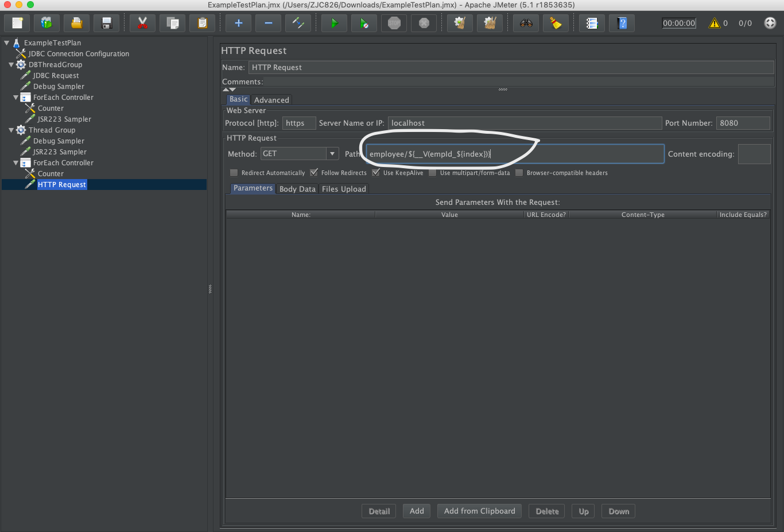This screenshot has width=784, height=532.
Task: Collapse the ExampleTestPlan root node
Action: point(7,42)
